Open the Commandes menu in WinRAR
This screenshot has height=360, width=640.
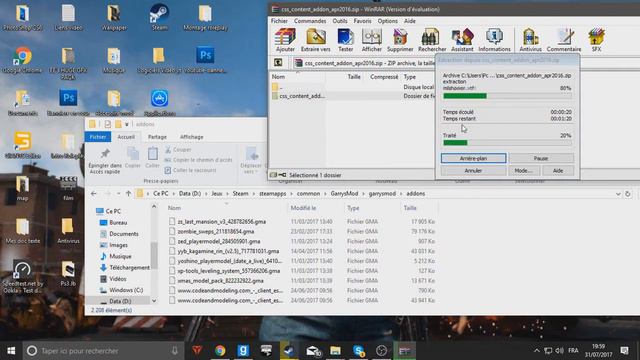(x=310, y=21)
